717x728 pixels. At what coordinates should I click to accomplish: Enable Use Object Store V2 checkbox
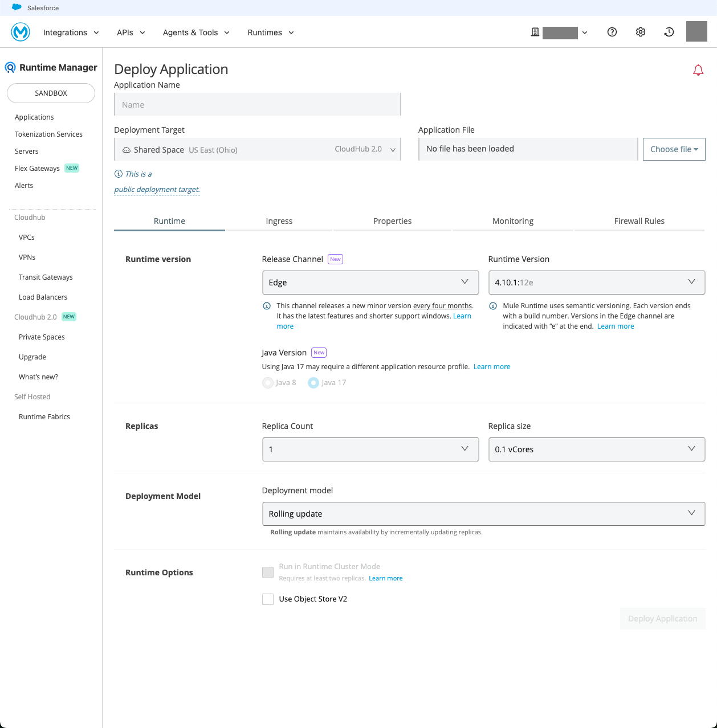[x=268, y=599]
